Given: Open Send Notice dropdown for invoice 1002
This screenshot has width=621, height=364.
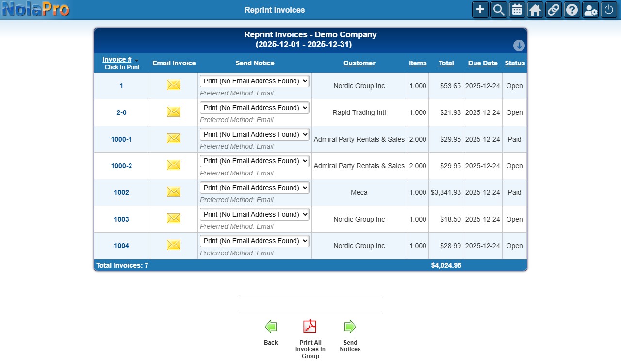Looking at the screenshot, I should pos(255,188).
